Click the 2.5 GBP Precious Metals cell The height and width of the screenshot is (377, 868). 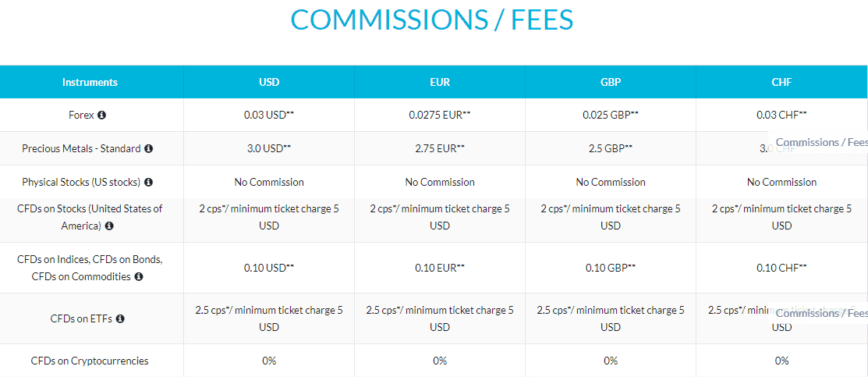pyautogui.click(x=611, y=148)
